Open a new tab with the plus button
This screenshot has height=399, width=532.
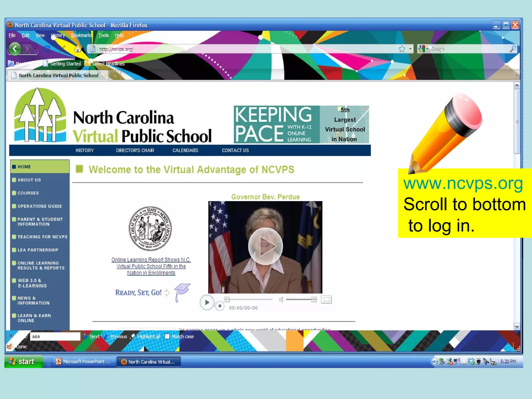coord(115,76)
